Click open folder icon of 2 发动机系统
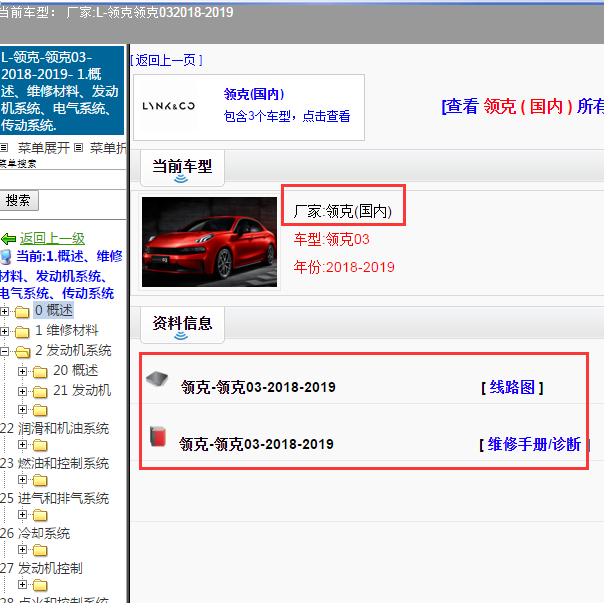Viewport: 604px width, 603px height. pos(23,352)
